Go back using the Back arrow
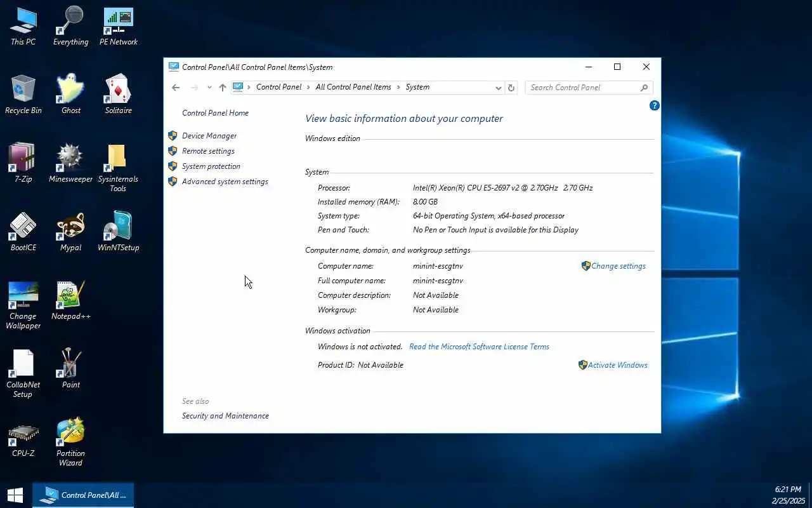The image size is (812, 508). coord(176,88)
